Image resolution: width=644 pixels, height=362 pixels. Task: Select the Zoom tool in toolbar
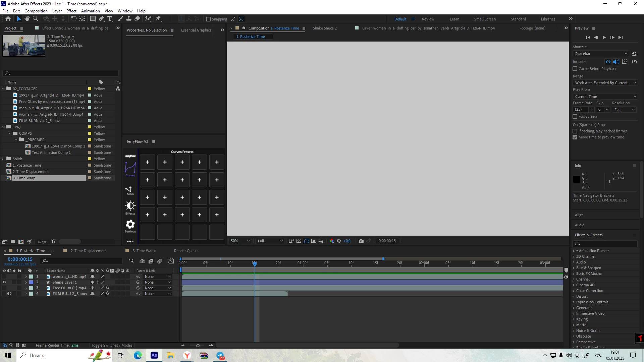(36, 19)
